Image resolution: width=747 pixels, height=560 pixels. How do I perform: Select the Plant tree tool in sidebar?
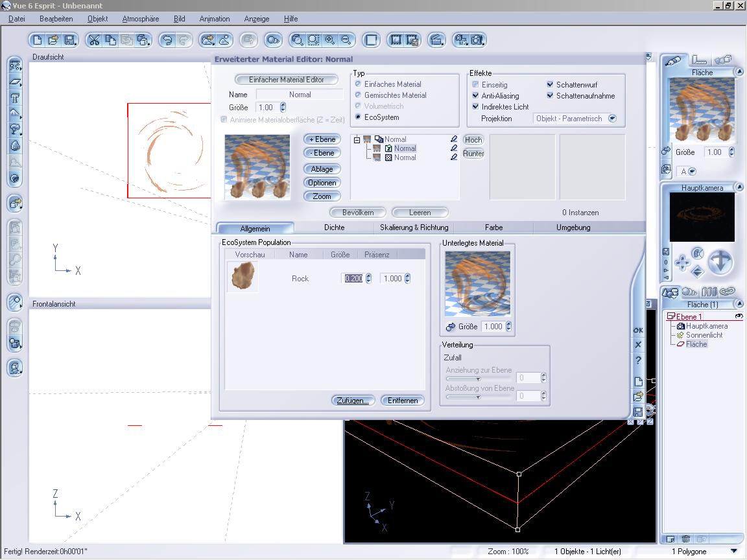(15, 130)
